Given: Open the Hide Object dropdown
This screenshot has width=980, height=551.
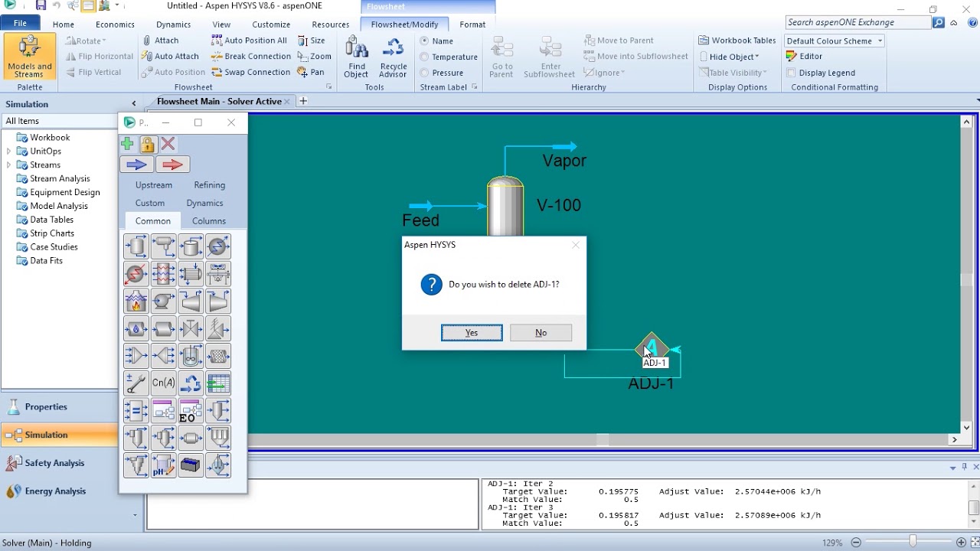Looking at the screenshot, I should [728, 57].
